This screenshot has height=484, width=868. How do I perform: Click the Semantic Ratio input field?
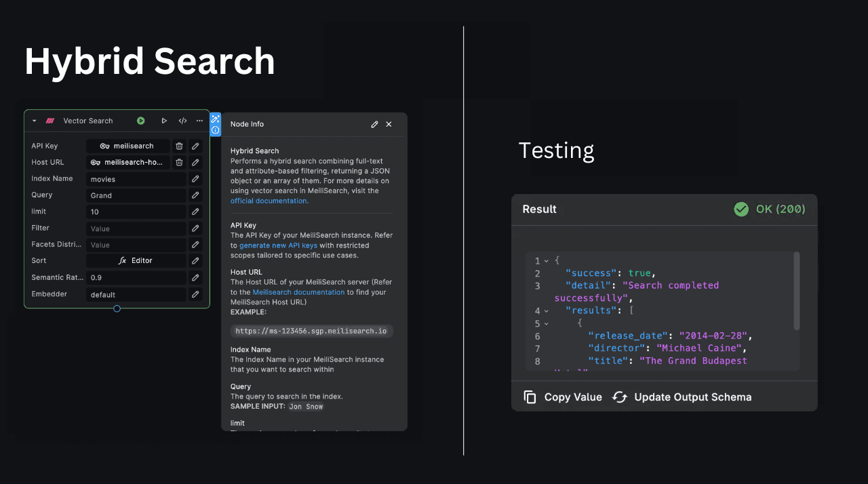136,278
